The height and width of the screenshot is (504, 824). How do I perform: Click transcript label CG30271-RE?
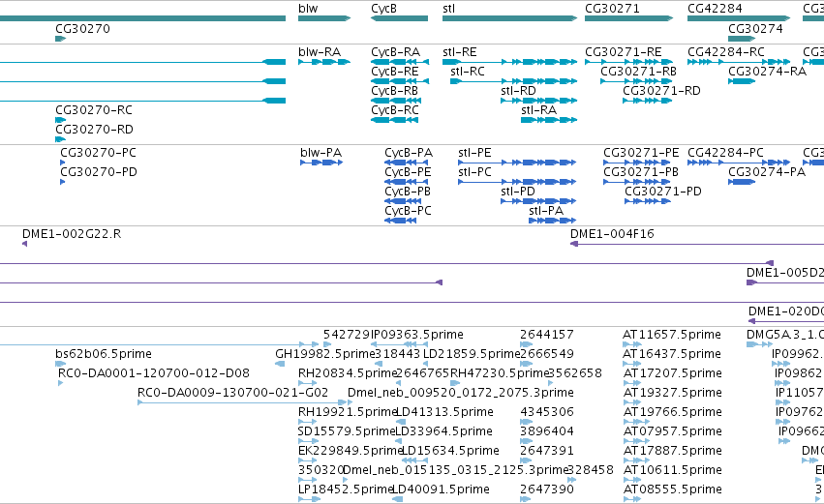pyautogui.click(x=624, y=52)
